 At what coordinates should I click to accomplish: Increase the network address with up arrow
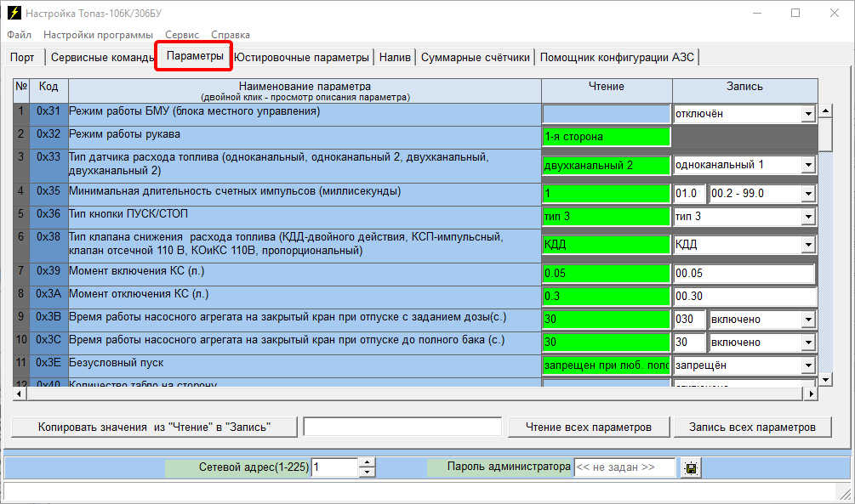tap(367, 462)
